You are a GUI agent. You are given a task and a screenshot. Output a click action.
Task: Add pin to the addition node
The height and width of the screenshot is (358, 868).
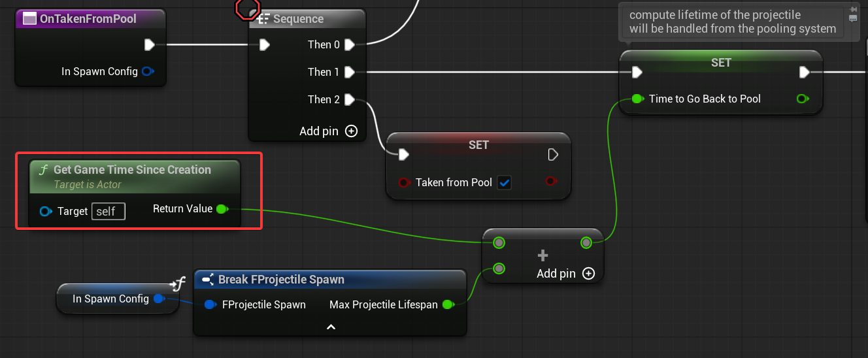coord(588,274)
